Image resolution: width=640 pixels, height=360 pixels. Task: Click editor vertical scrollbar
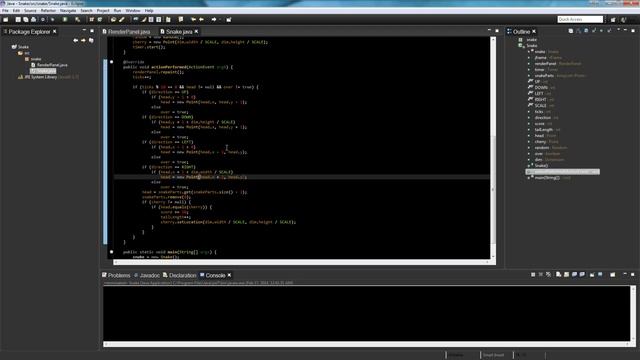click(x=493, y=147)
